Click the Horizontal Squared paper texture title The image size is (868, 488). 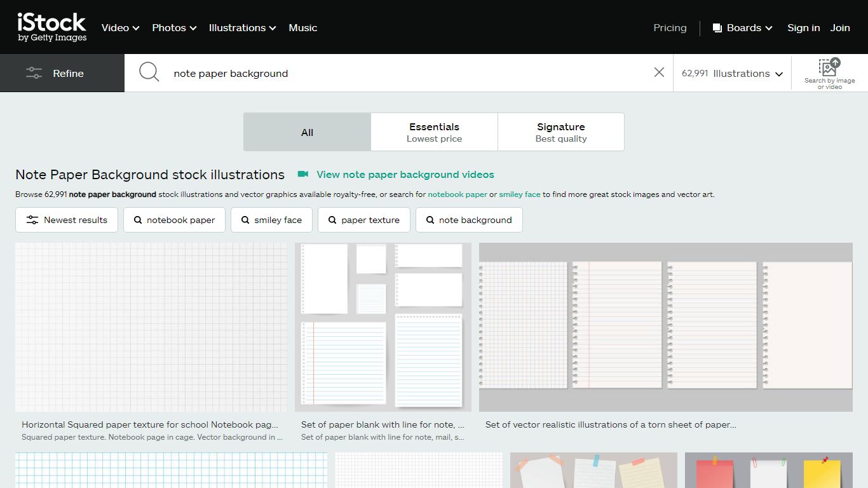(150, 424)
